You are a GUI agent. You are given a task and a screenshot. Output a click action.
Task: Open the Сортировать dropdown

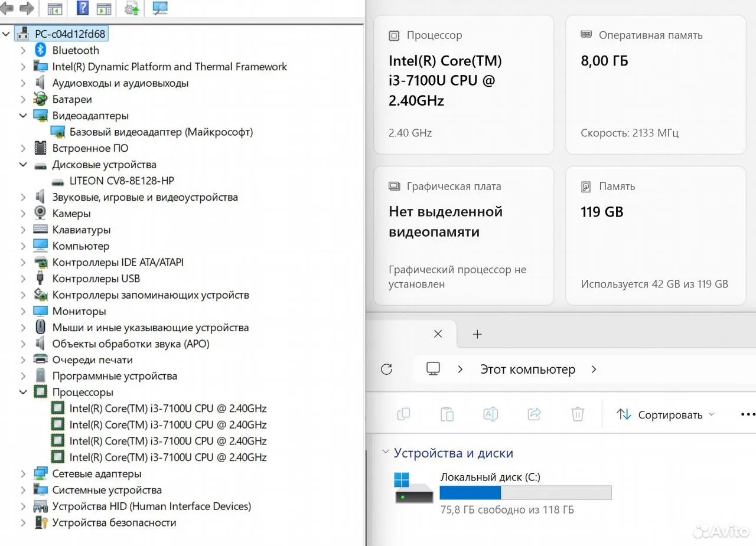coord(666,415)
